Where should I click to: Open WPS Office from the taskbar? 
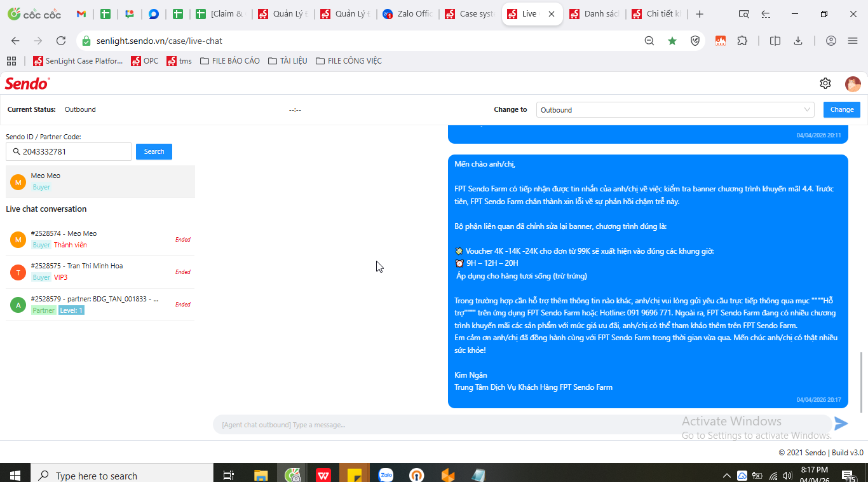[x=323, y=475]
